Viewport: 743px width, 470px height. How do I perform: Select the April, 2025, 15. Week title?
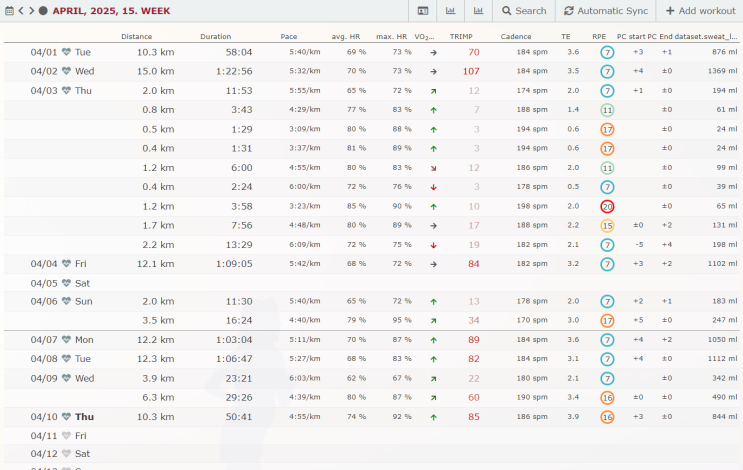click(111, 11)
